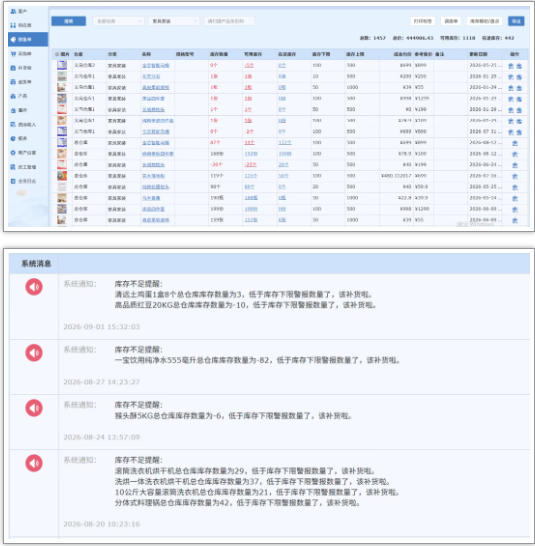This screenshot has height=546, width=535.
Task: Click the blue 搜索 search button
Action: click(x=69, y=21)
